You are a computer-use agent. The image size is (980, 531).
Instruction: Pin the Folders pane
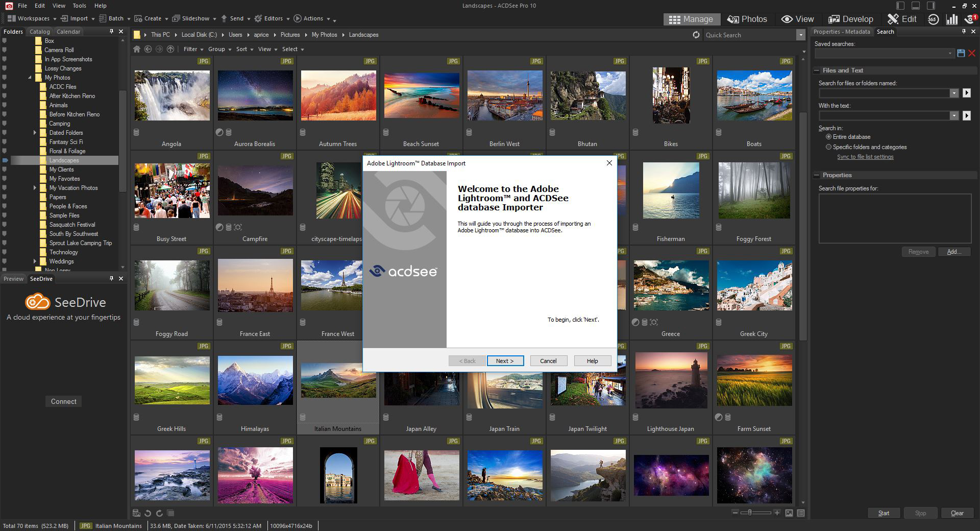[x=111, y=32]
